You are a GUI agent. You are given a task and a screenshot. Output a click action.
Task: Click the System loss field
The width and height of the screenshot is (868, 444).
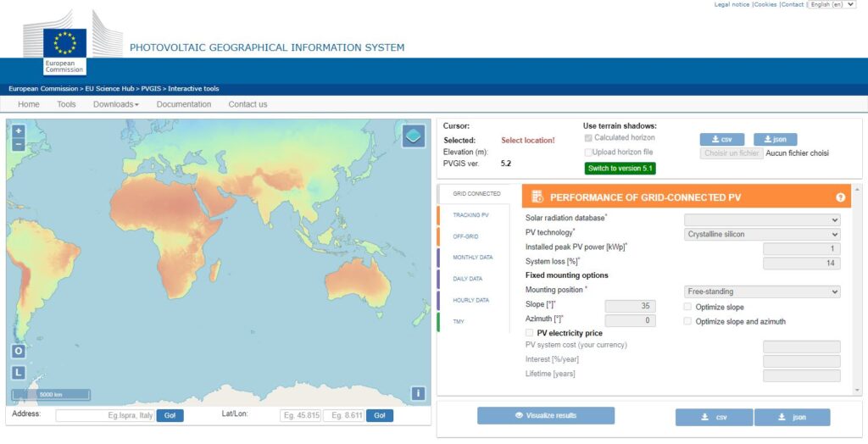(802, 263)
